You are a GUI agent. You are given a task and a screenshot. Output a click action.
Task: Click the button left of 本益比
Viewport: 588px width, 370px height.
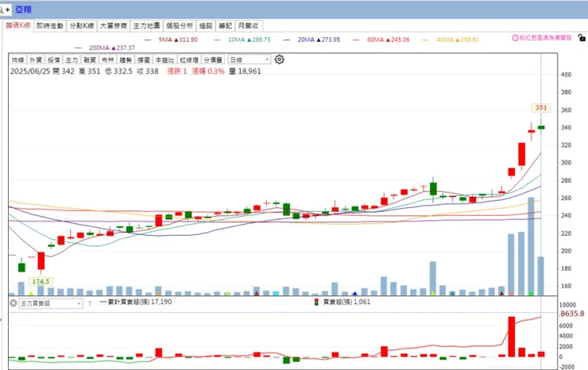[x=144, y=60]
